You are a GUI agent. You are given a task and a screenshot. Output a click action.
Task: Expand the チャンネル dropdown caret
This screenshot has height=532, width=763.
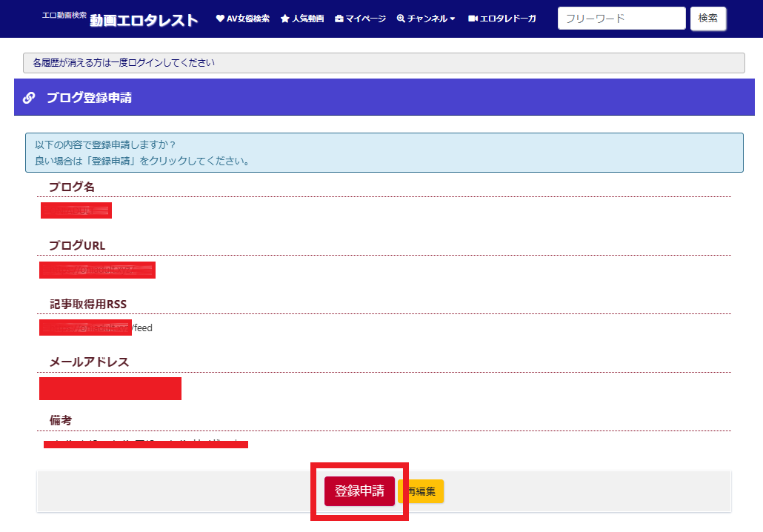tap(453, 19)
